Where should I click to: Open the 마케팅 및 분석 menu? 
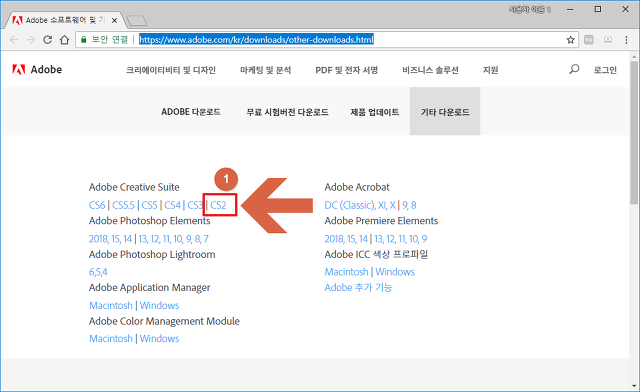[265, 70]
